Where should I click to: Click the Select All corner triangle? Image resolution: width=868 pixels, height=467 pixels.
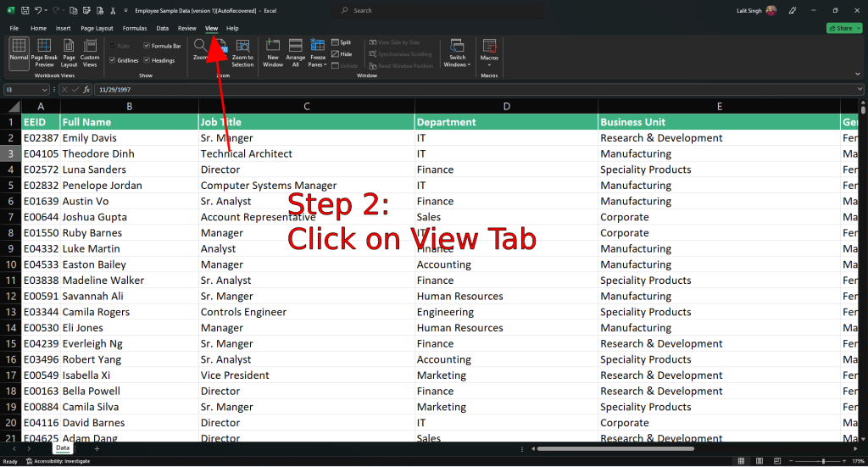[14, 106]
